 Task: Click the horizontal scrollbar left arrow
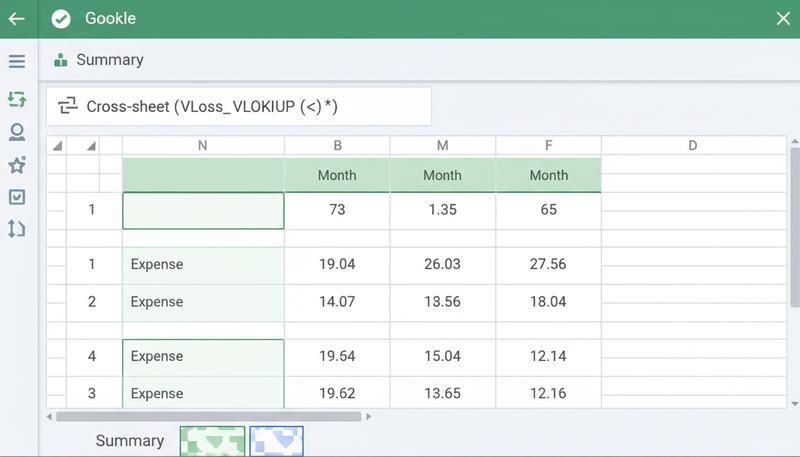(x=49, y=417)
